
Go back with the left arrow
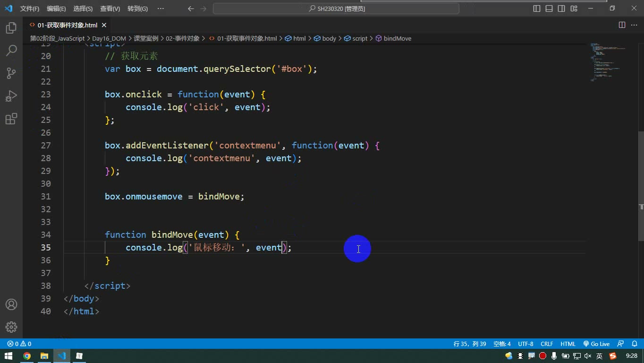pos(191,9)
